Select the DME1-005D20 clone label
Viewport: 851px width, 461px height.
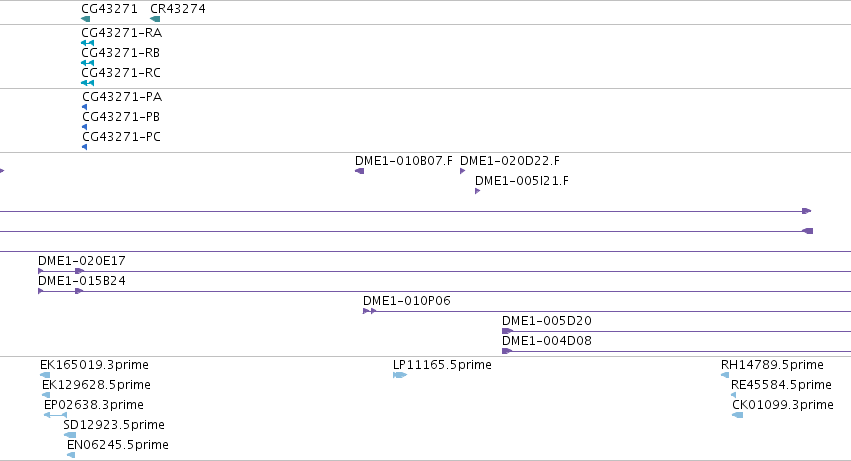click(x=547, y=321)
